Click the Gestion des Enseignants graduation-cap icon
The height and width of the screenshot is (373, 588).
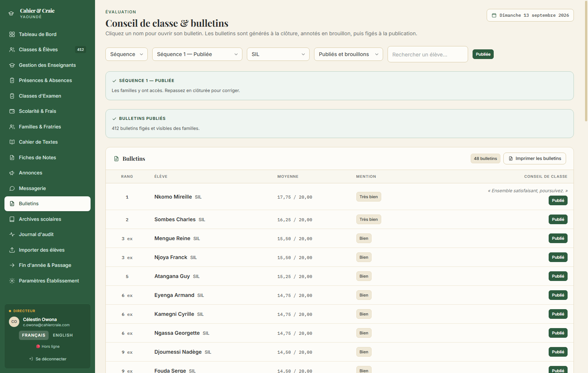[x=12, y=65]
